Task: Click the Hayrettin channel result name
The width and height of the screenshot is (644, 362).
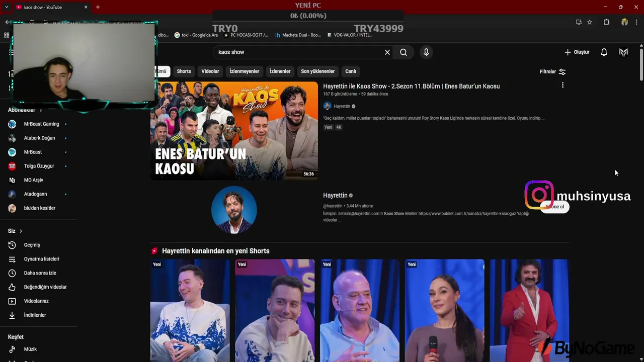Action: point(335,196)
